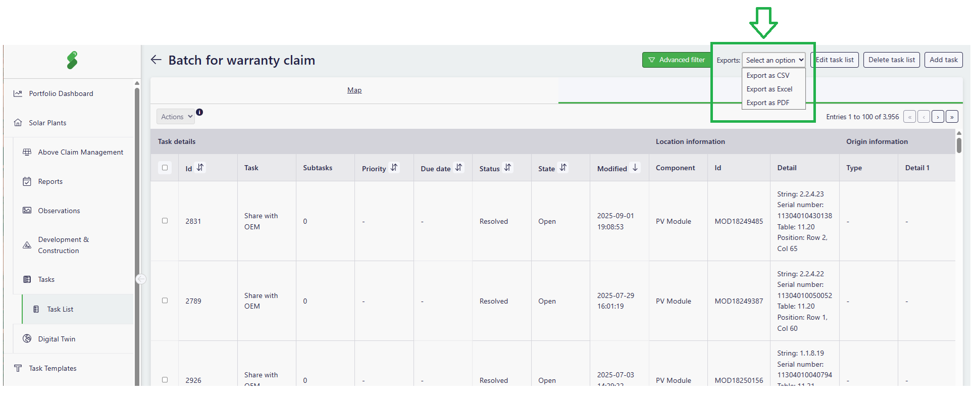This screenshot has width=980, height=398.
Task: Check the box for task 2789
Action: (165, 301)
